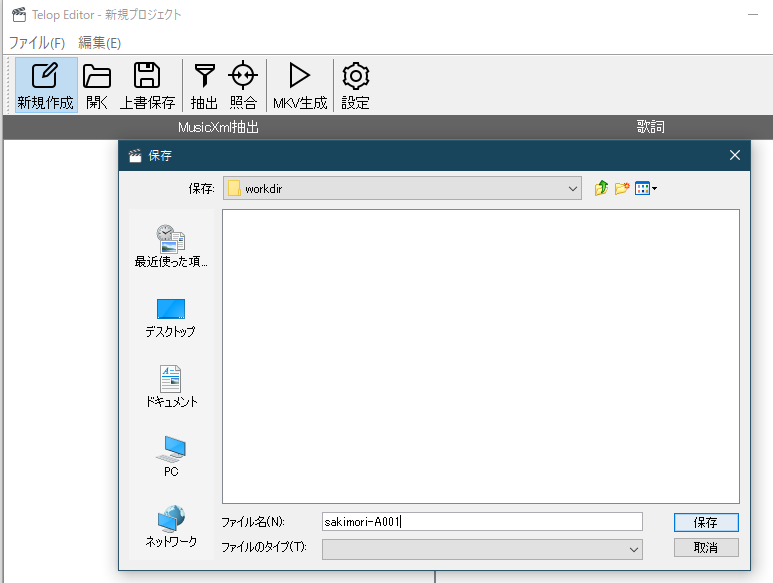The image size is (773, 583).
Task: Click the 取消 cancel button
Action: 706,548
